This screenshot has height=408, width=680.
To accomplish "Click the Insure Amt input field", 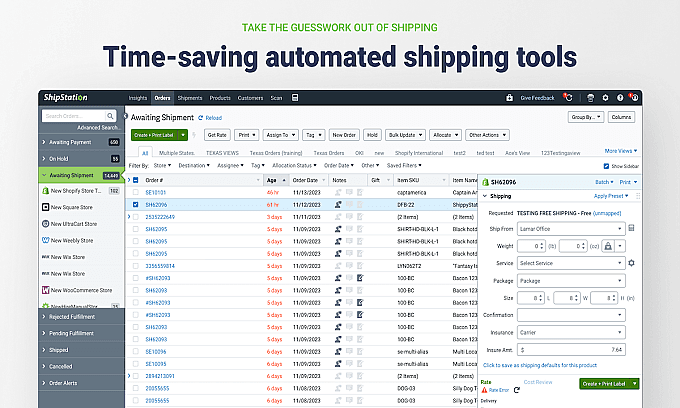I will pos(571,349).
